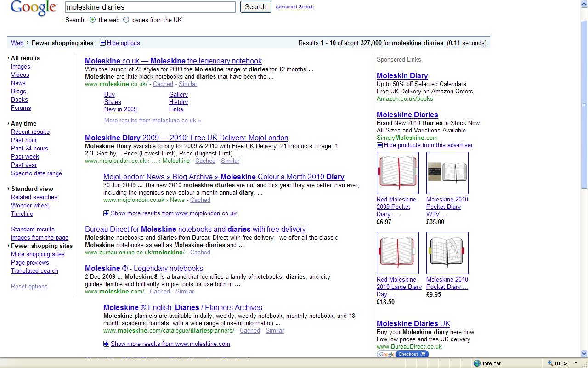Viewport: 588px width, 368px height.
Task: Open Wonder wheel view
Action: pyautogui.click(x=30, y=205)
